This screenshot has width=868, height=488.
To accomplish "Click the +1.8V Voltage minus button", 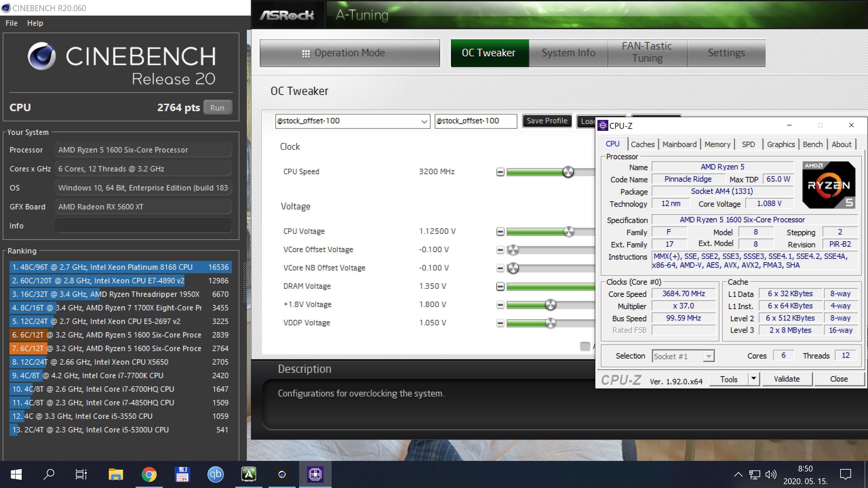I will [x=500, y=305].
